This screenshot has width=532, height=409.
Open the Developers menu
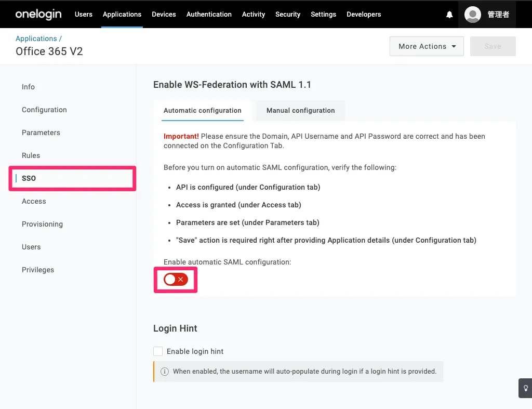(x=364, y=14)
